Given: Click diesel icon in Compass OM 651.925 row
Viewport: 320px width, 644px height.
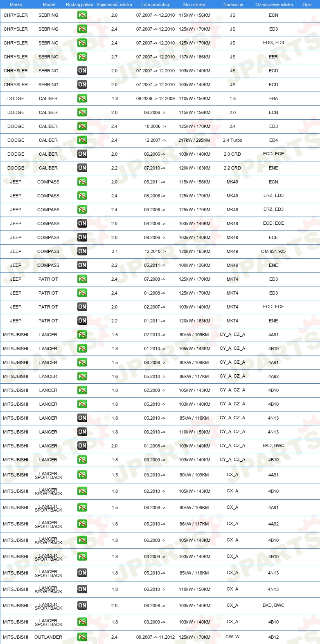Looking at the screenshot, I should pyautogui.click(x=82, y=251).
